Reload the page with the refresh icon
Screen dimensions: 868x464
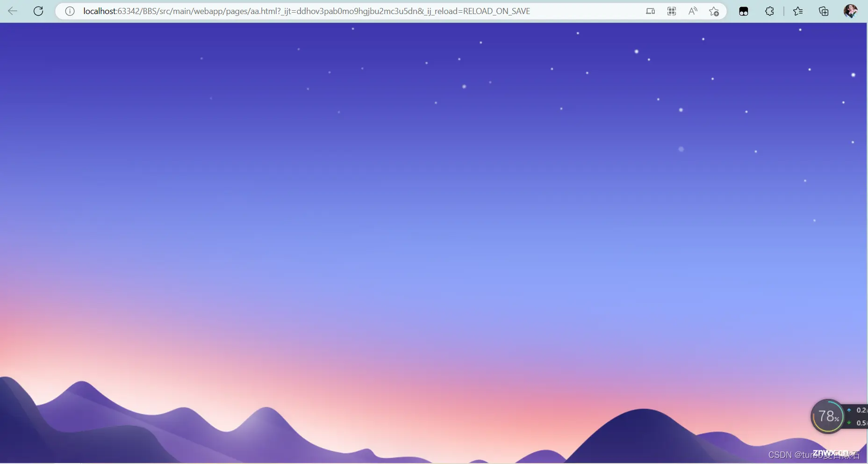tap(38, 11)
